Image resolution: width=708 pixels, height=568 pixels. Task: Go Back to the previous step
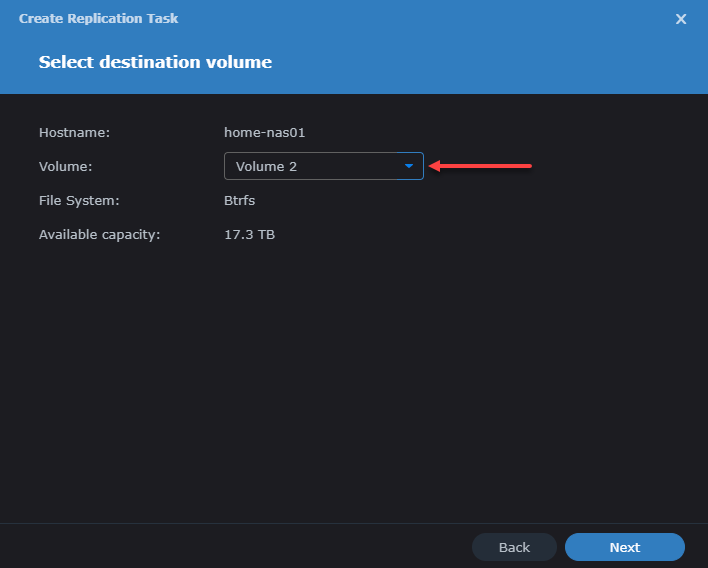pyautogui.click(x=514, y=547)
